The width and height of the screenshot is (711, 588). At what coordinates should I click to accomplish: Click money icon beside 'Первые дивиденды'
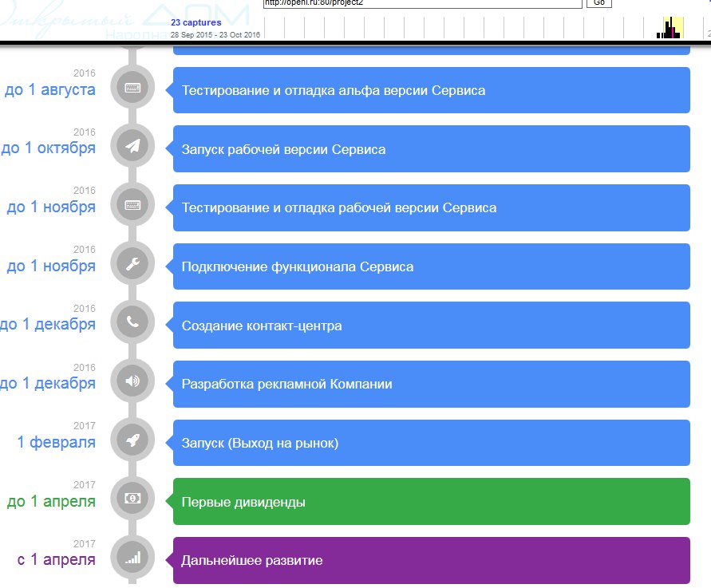coord(132,498)
